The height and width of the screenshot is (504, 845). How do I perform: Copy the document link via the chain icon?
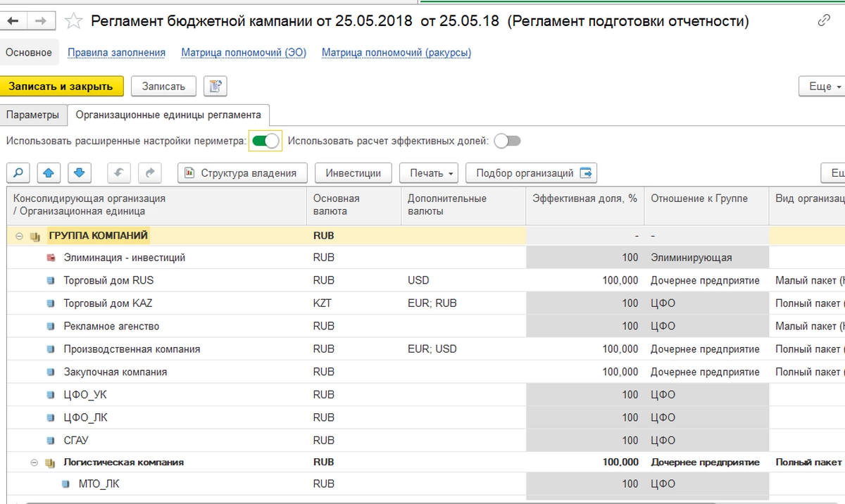[824, 21]
